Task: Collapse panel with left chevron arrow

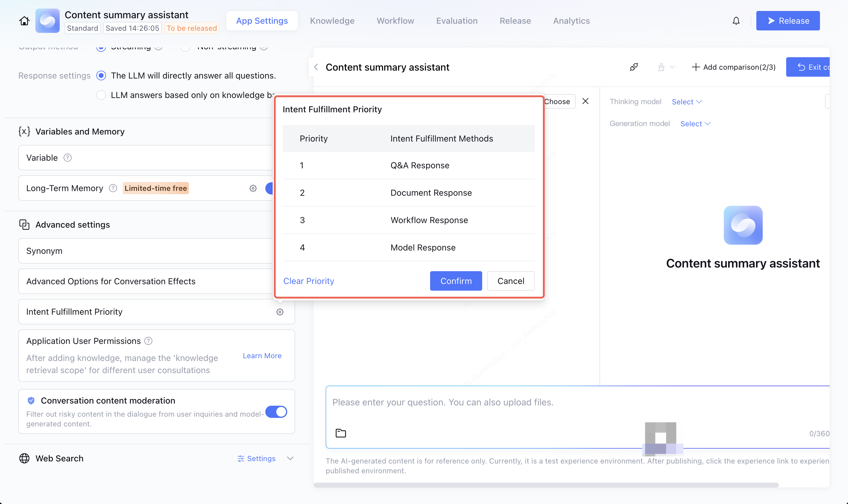Action: pyautogui.click(x=316, y=67)
